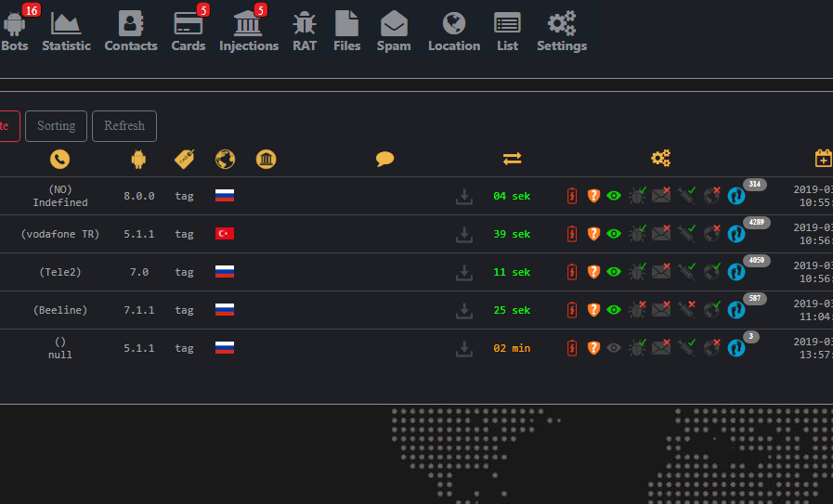833x504 pixels.
Task: Switch to the Injections tab
Action: click(x=249, y=31)
